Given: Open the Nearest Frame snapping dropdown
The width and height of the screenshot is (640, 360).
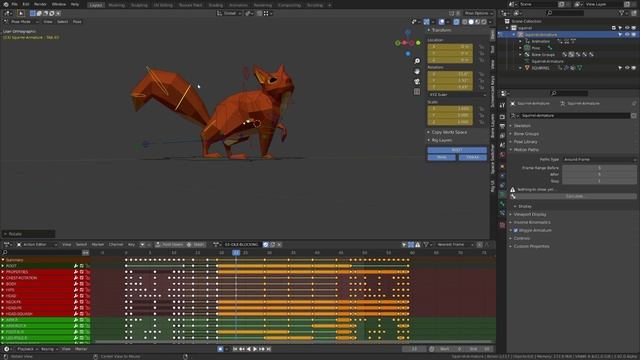Looking at the screenshot, I should [454, 244].
